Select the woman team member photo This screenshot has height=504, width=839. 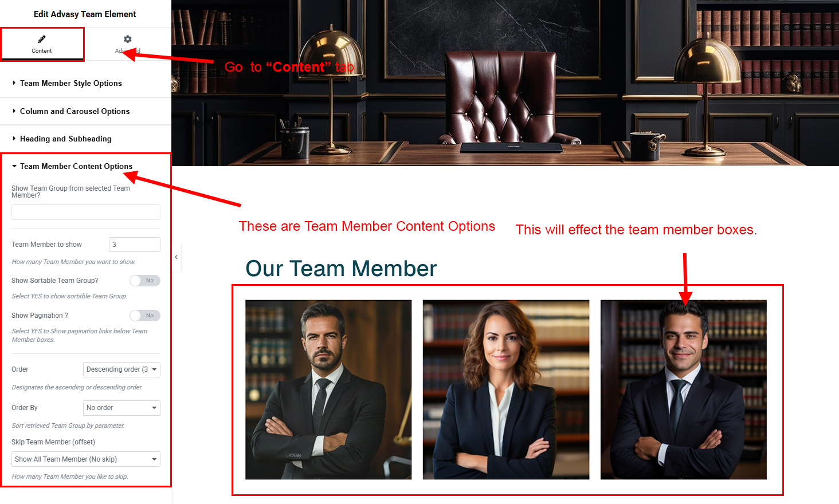(506, 389)
